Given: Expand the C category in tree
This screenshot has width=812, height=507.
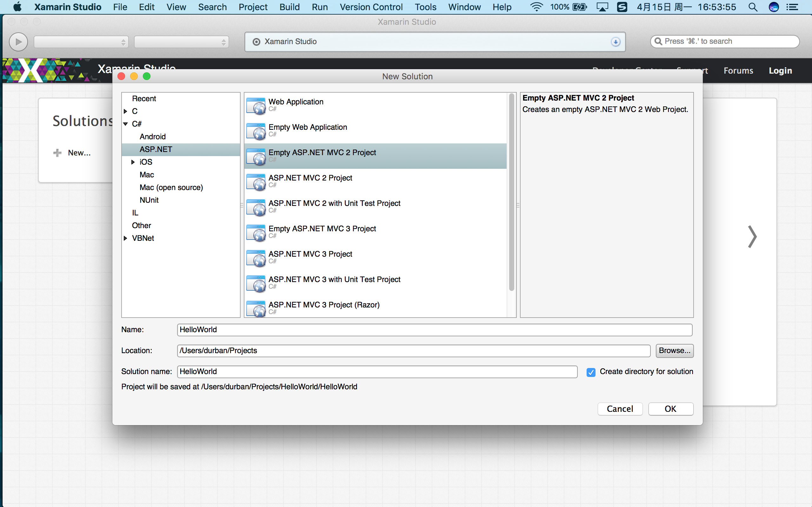Looking at the screenshot, I should pos(125,111).
